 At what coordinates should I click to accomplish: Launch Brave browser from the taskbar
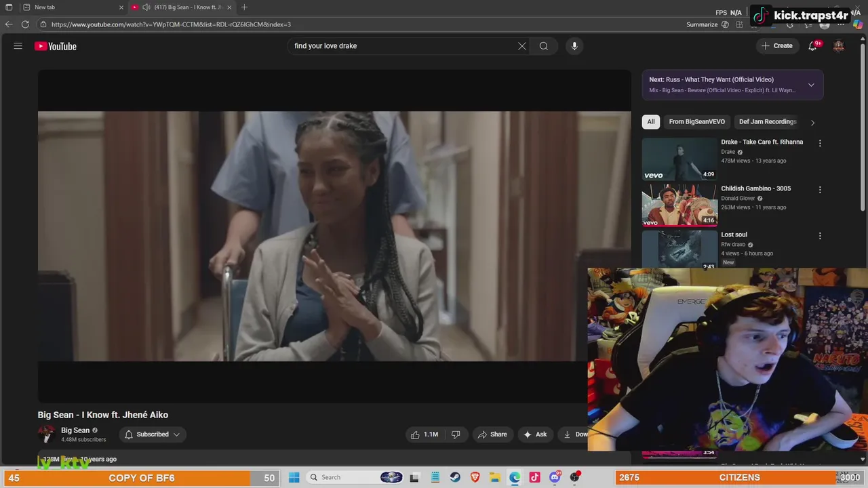[475, 477]
